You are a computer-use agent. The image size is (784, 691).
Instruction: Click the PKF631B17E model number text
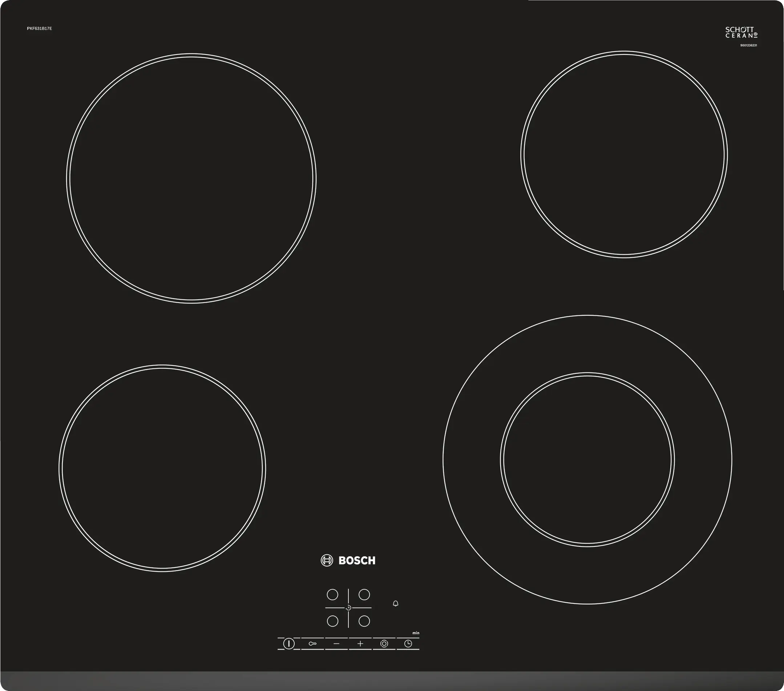point(40,28)
